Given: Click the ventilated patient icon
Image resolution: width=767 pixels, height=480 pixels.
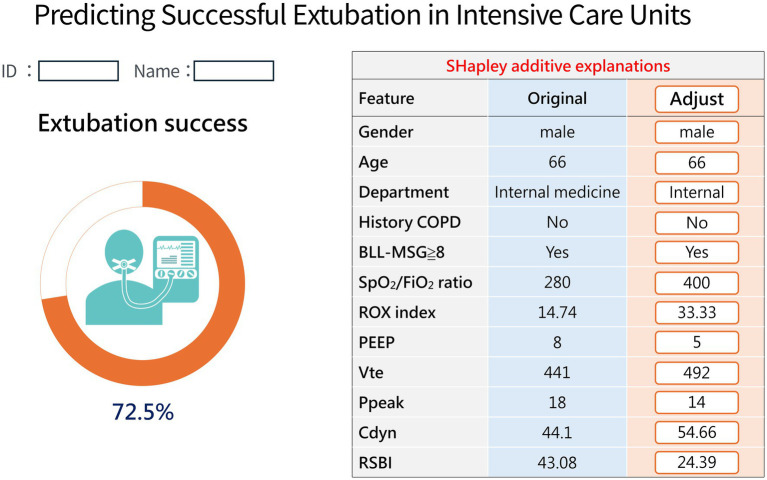Looking at the screenshot, I should (142, 277).
